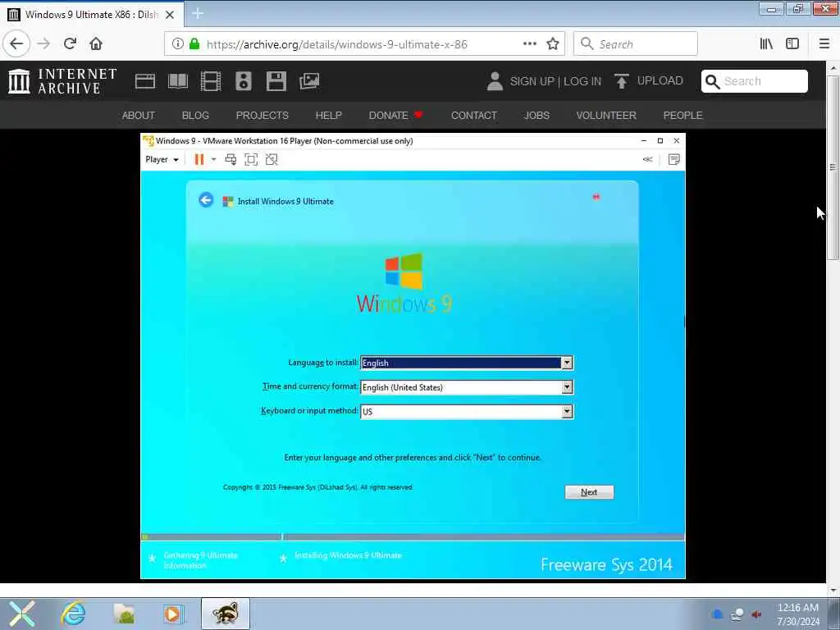Click the archive.org URL address field

pyautogui.click(x=336, y=44)
